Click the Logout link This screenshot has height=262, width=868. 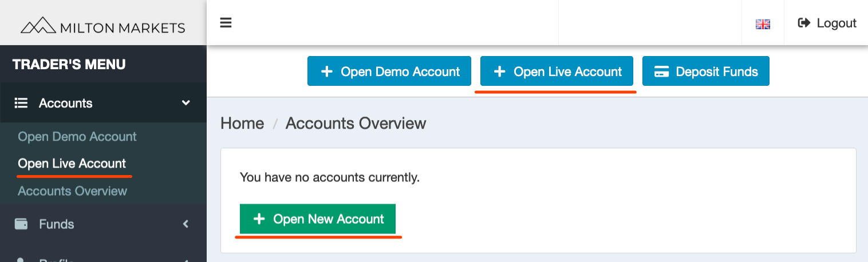(827, 23)
